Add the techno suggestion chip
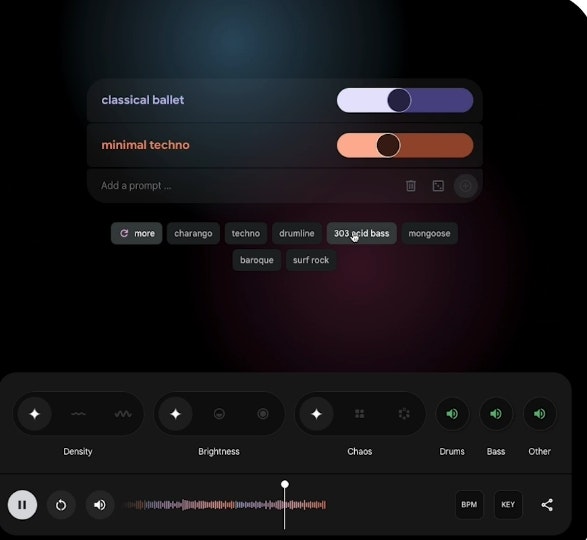 click(x=246, y=233)
